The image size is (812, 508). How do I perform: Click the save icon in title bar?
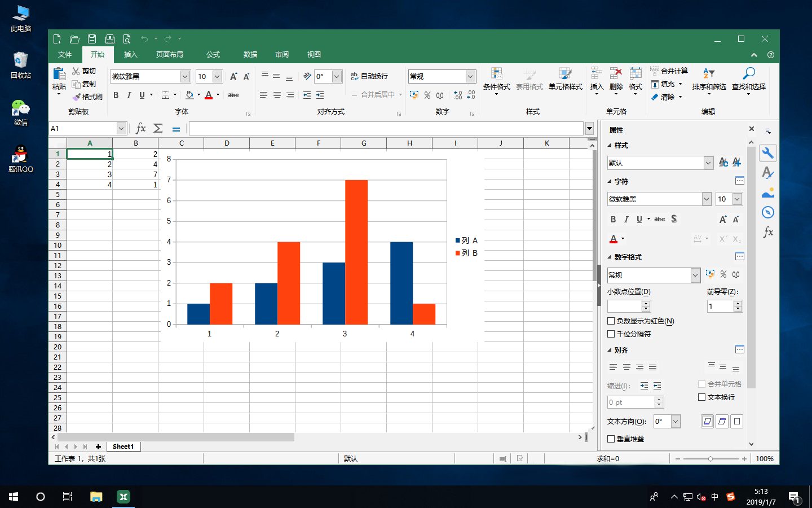click(x=92, y=39)
